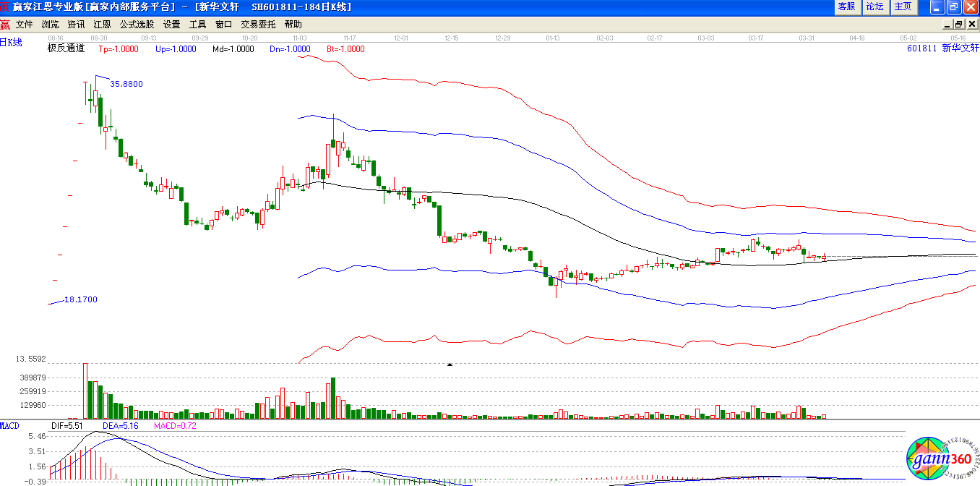Image resolution: width=980 pixels, height=486 pixels.
Task: Open the 交易委托 menu
Action: [x=258, y=24]
